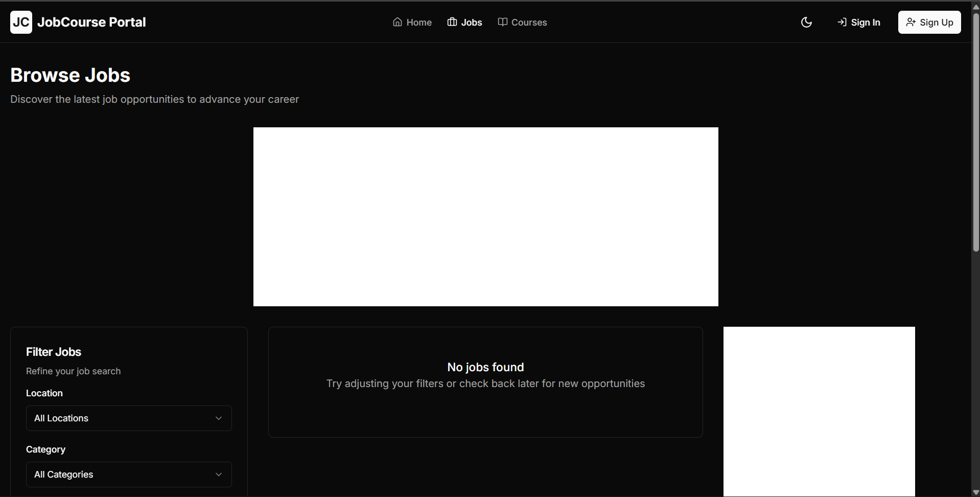Open the All Locations dropdown

click(x=128, y=418)
